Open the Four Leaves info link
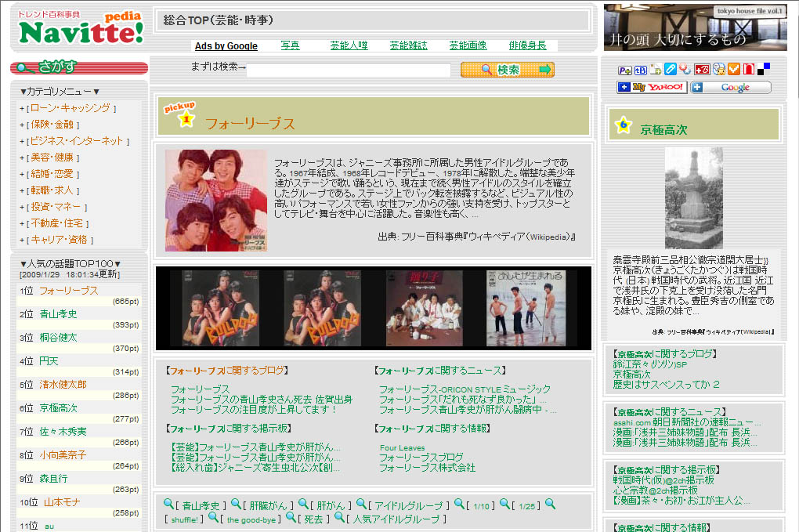The image size is (799, 532). (402, 447)
